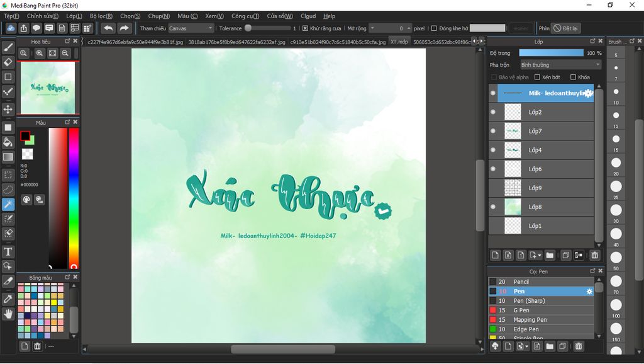Select the Eraser tool
Viewport: 644px width, 364px height.
pyautogui.click(x=8, y=62)
